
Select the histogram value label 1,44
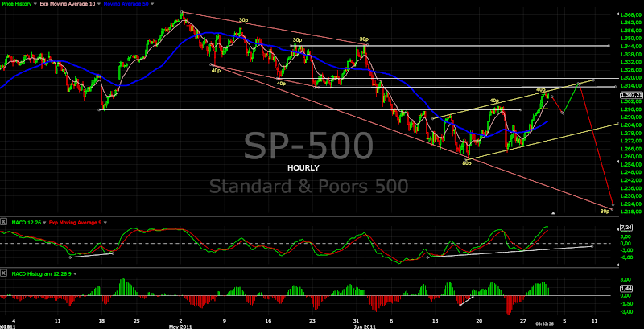tap(626, 289)
